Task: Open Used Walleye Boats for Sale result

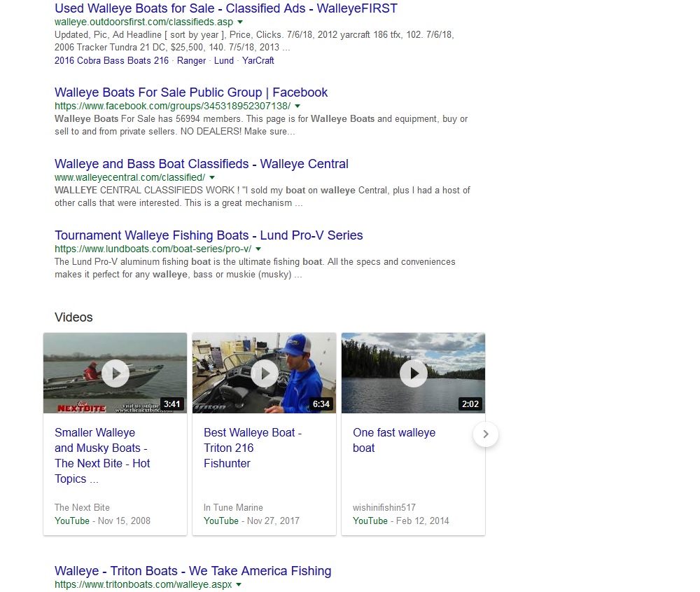Action: click(225, 8)
